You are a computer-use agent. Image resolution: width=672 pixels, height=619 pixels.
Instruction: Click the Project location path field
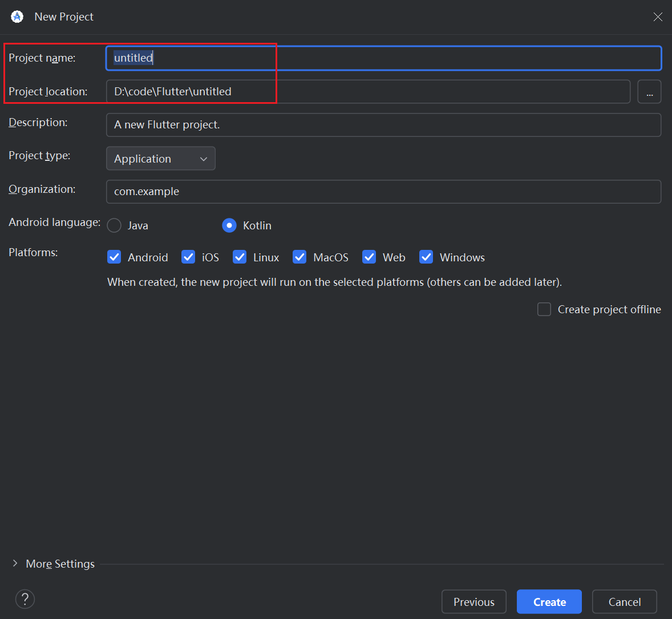tap(368, 92)
